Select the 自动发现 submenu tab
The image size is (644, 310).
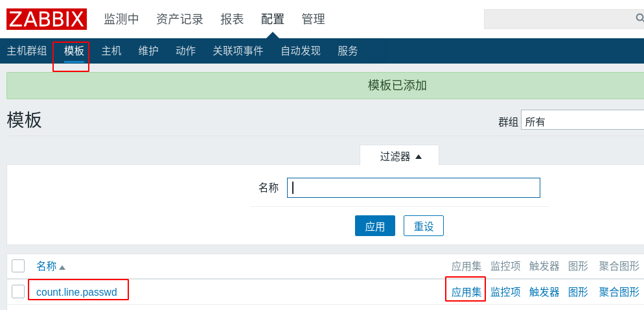(x=300, y=51)
